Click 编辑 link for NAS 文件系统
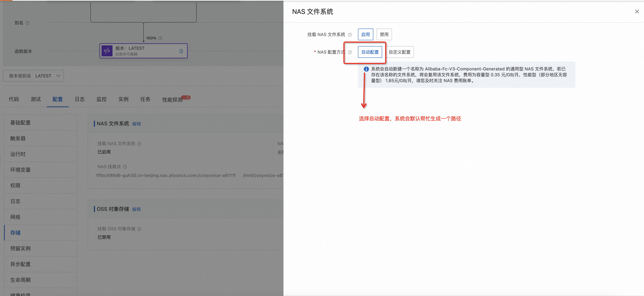644x296 pixels. [136, 124]
